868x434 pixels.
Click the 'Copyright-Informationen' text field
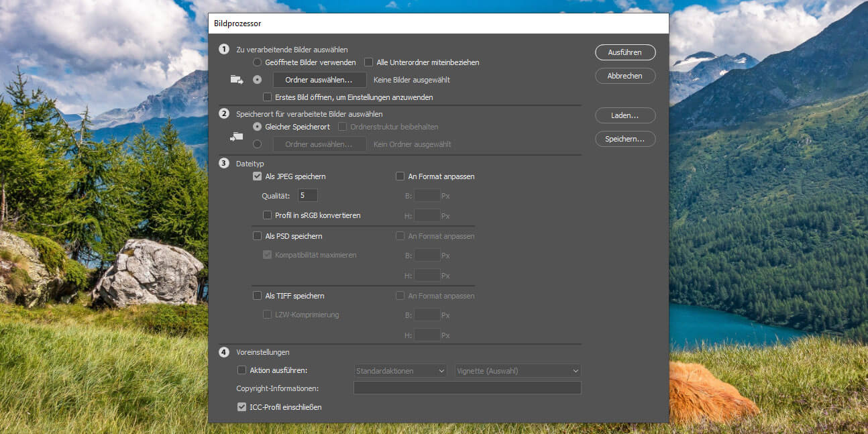(x=467, y=388)
